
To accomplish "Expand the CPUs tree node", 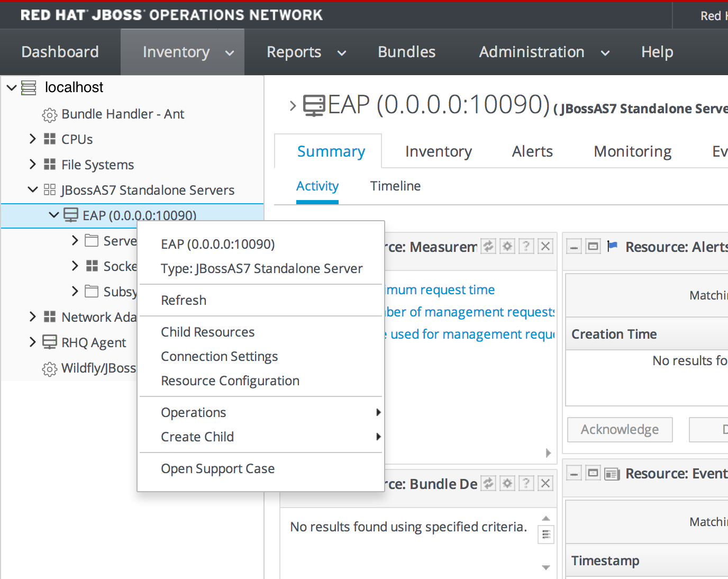I will click(33, 139).
